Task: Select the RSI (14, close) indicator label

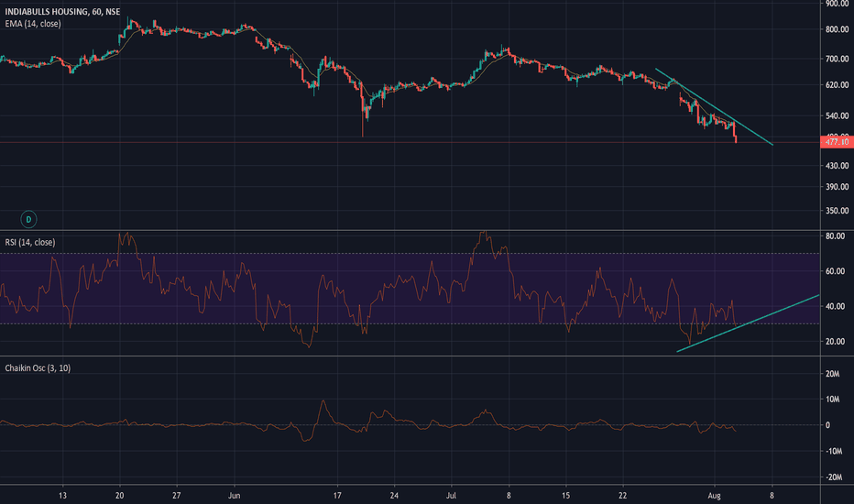Action: [30, 242]
